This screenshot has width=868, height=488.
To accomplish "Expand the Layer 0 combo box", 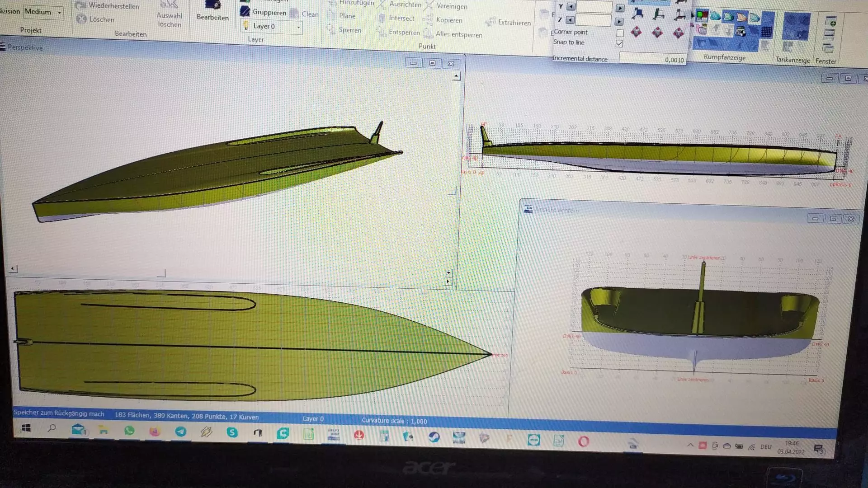I will pyautogui.click(x=298, y=27).
